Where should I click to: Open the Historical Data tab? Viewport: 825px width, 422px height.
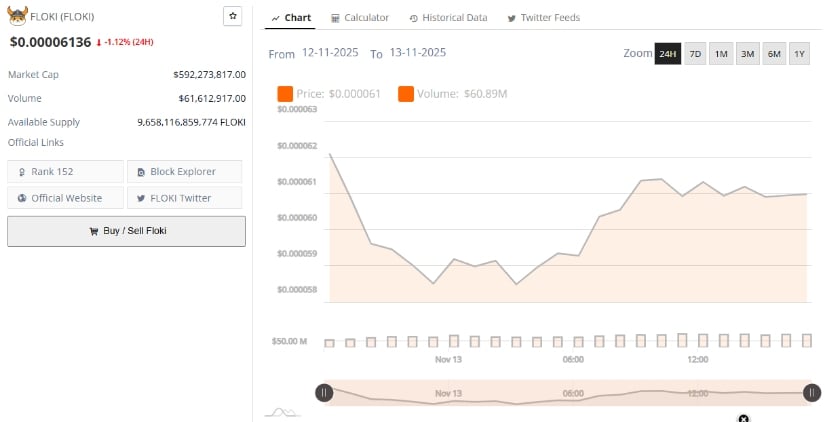tap(447, 18)
